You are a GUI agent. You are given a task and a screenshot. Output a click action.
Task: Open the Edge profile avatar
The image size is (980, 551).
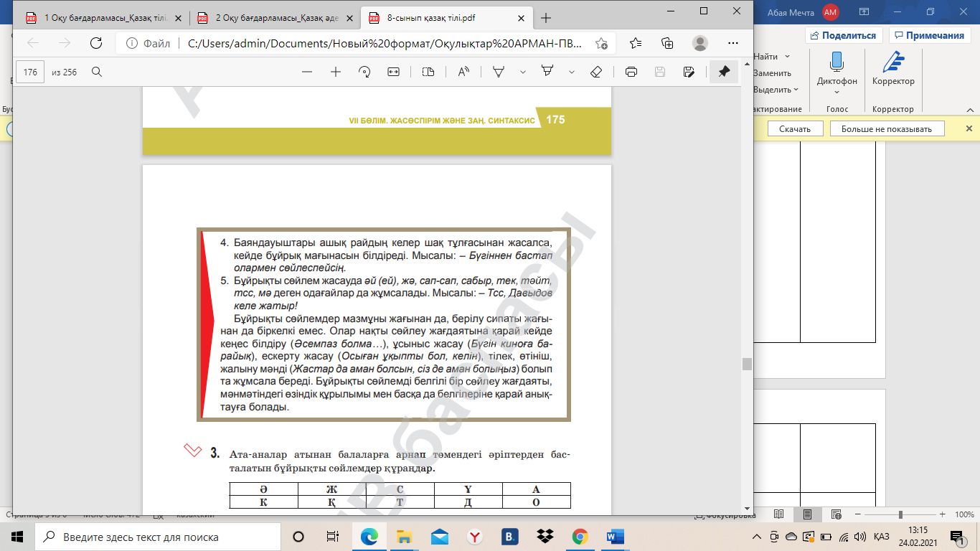click(699, 43)
